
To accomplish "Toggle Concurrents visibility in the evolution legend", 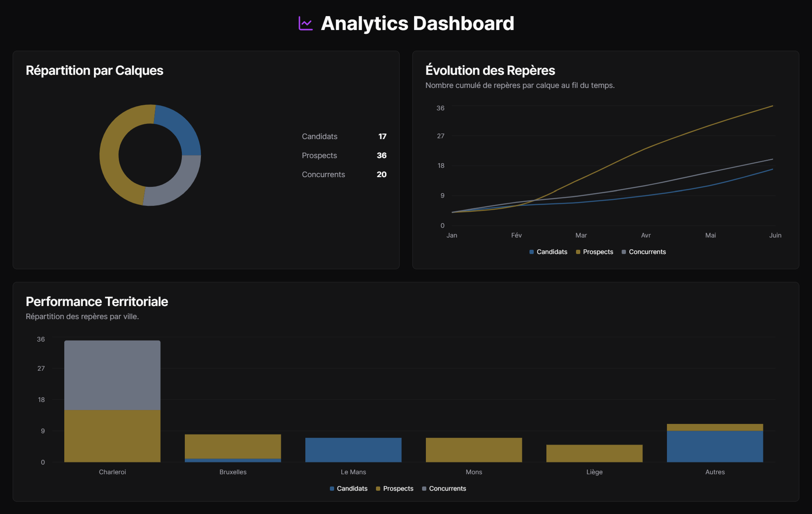I will (644, 252).
